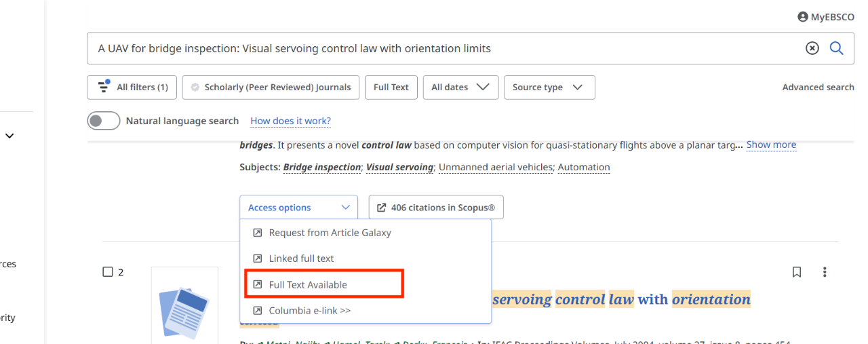868x344 pixels.
Task: Select the Linked full text option
Action: [x=301, y=259]
